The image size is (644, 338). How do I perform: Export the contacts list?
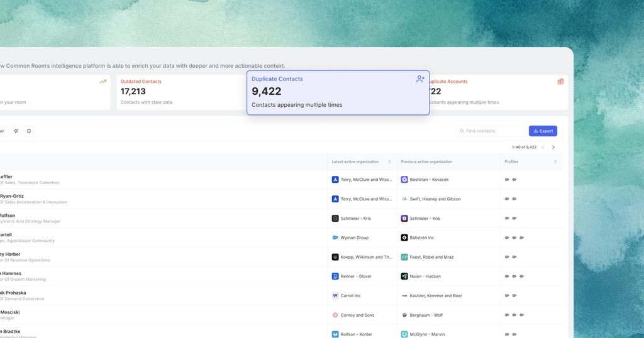pos(543,131)
